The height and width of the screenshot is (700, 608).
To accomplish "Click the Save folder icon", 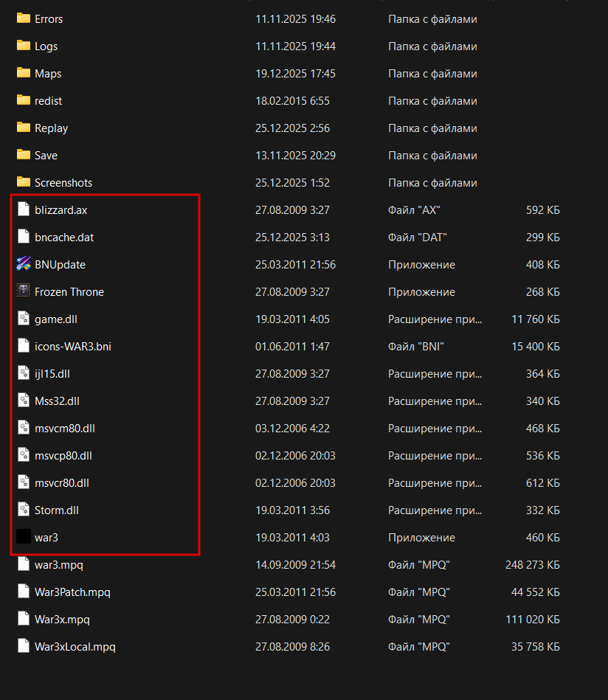I will (x=23, y=154).
